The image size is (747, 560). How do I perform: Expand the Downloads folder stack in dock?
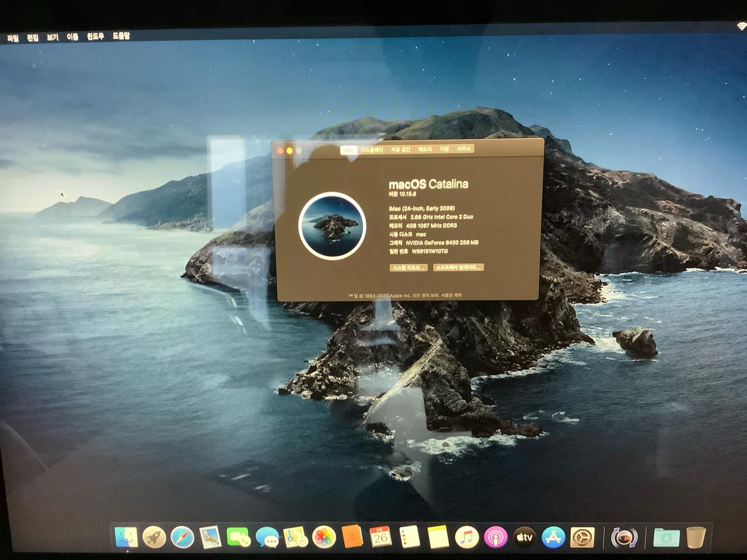666,537
